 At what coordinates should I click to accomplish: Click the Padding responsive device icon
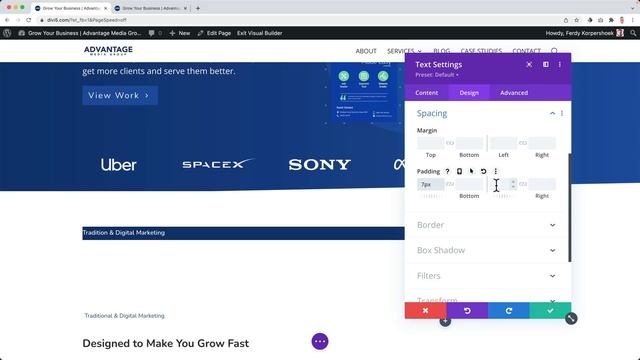pos(459,171)
